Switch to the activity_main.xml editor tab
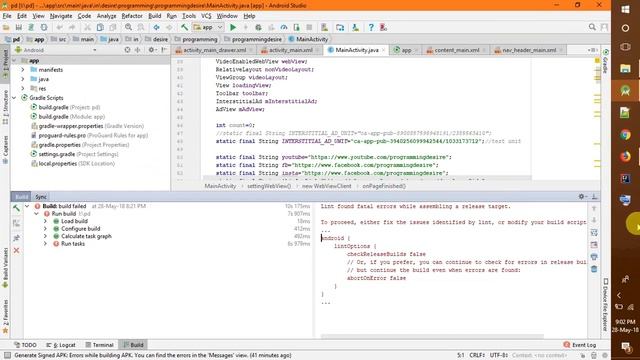 [291, 50]
